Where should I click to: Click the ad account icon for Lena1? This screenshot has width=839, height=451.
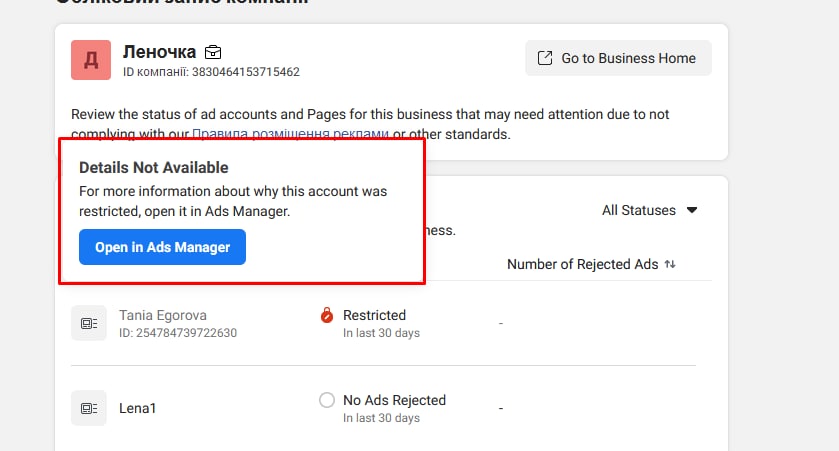[89, 408]
